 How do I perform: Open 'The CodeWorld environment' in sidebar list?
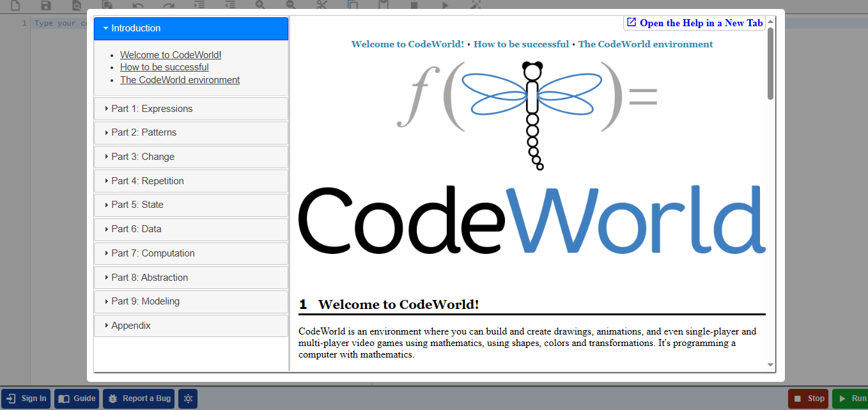180,80
